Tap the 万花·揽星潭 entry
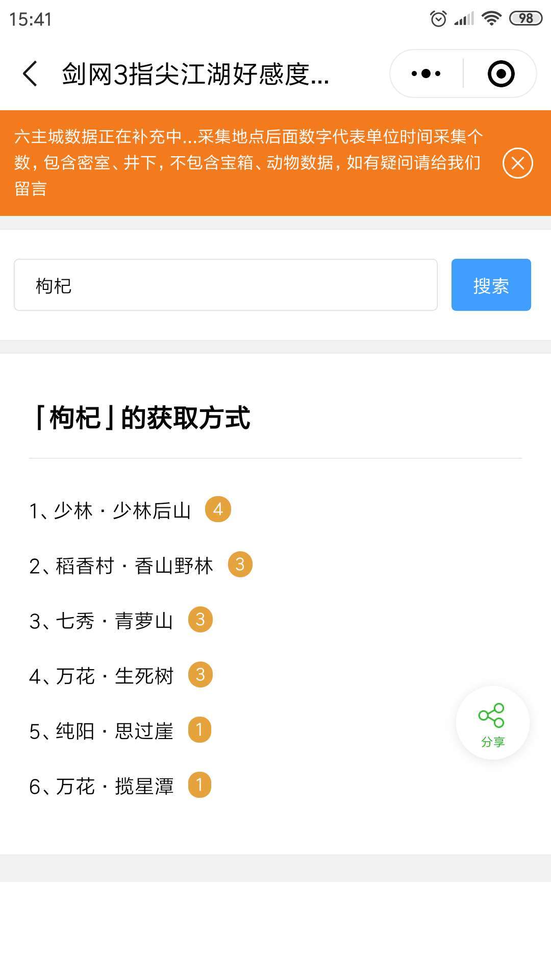The height and width of the screenshot is (980, 551). (x=101, y=786)
